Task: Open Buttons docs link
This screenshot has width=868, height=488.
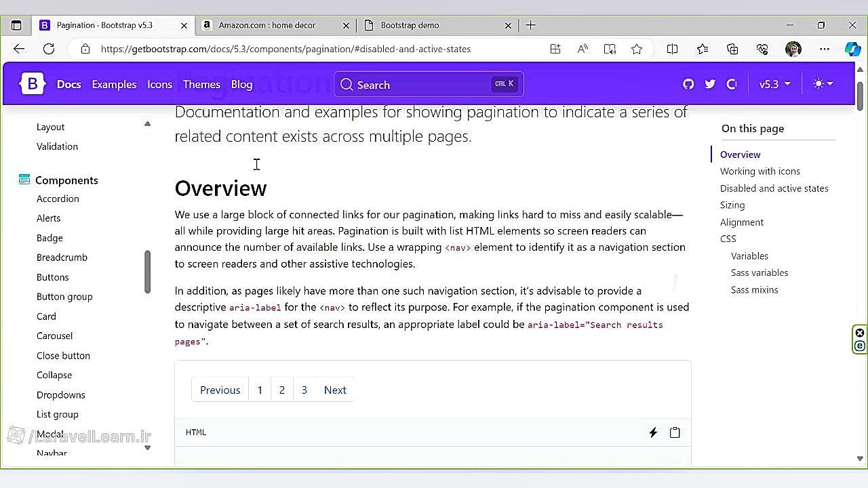Action: (52, 277)
